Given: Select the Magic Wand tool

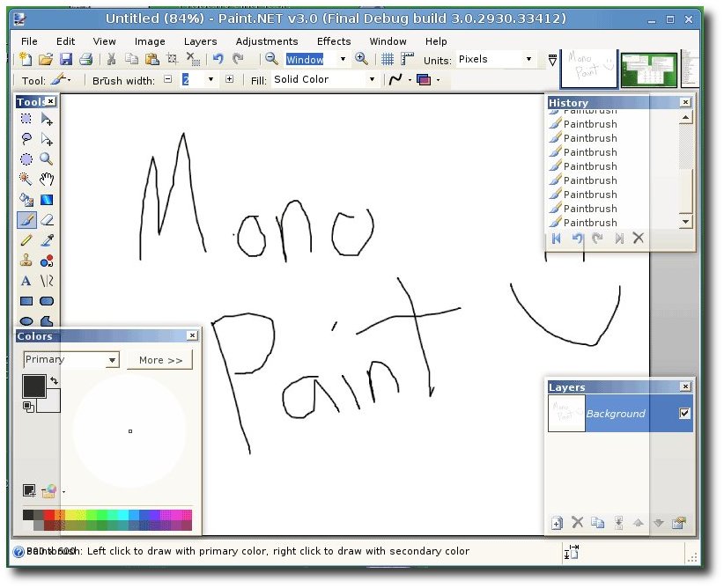Looking at the screenshot, I should [x=26, y=179].
